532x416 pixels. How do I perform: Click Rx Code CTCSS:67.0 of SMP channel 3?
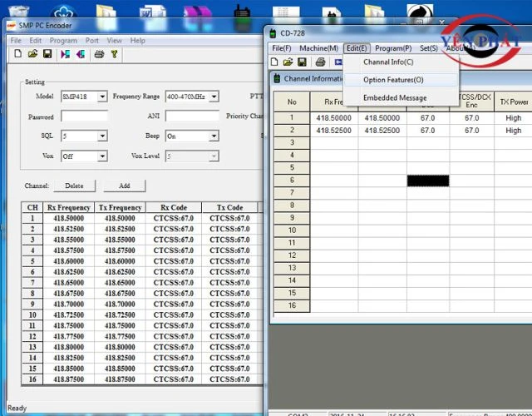click(x=174, y=240)
